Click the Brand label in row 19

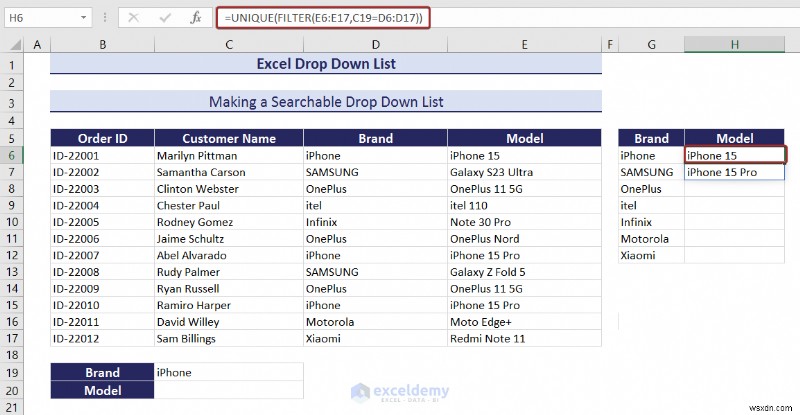coord(102,372)
